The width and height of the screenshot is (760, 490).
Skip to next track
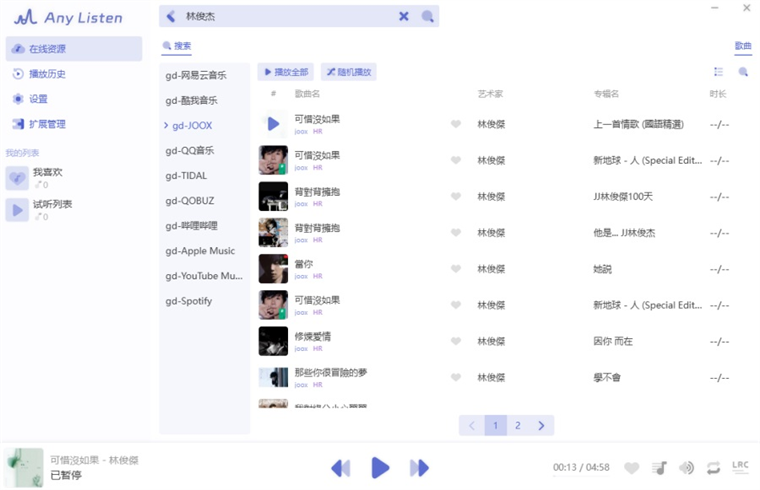419,468
